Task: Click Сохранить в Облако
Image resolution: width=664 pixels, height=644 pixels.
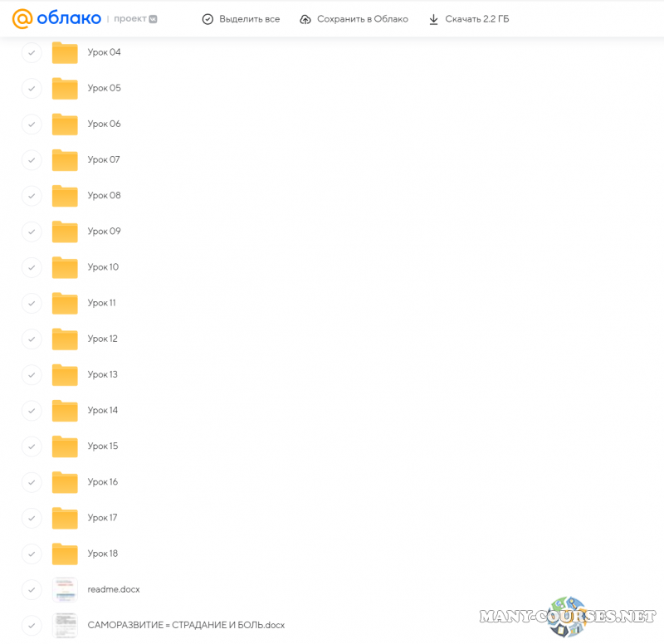Action: coord(362,19)
